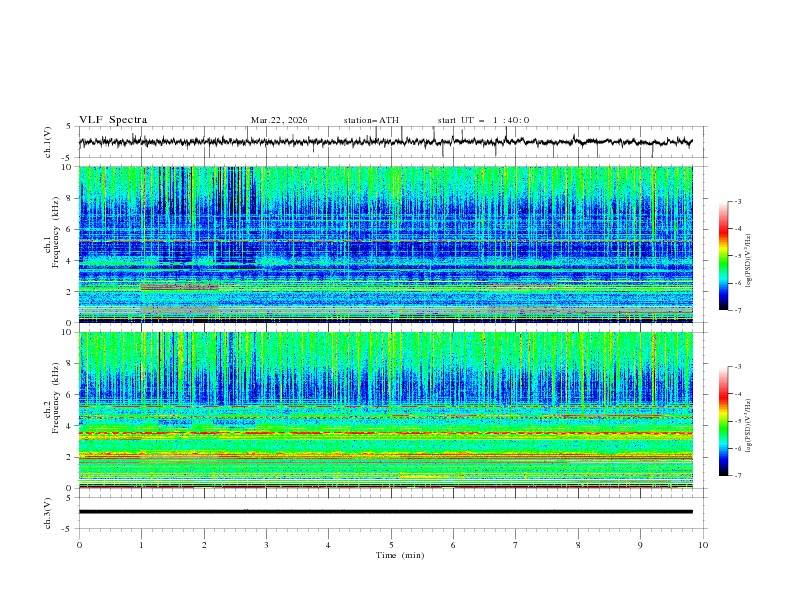The image size is (792, 612).
Task: Click the ch.2 color bar "log(PSD)(V²/Hz)" label
Action: click(748, 425)
